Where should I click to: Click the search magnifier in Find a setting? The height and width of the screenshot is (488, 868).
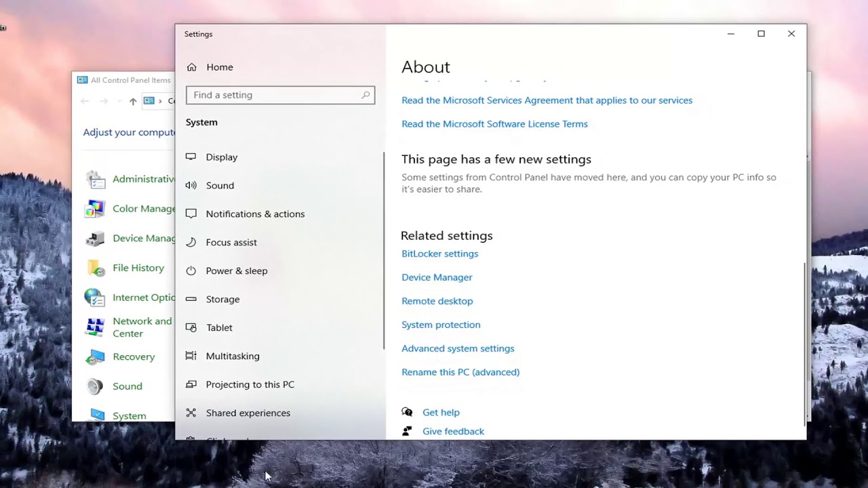(366, 95)
